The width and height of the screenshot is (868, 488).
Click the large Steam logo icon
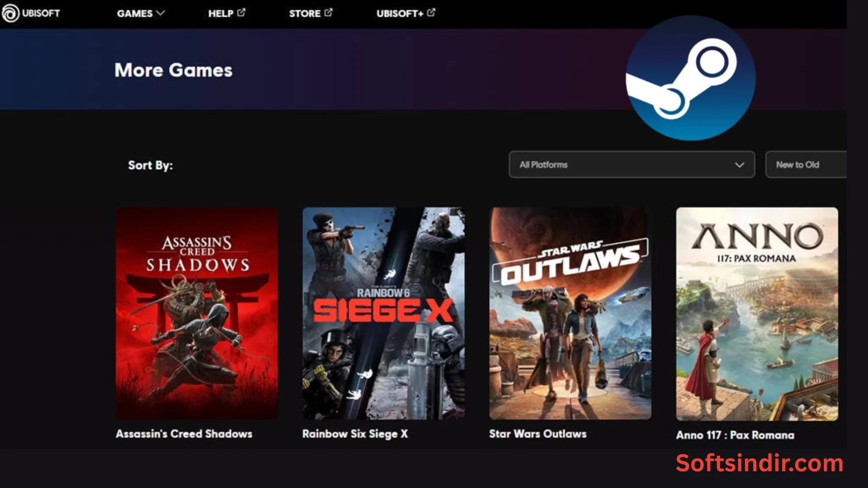point(690,78)
